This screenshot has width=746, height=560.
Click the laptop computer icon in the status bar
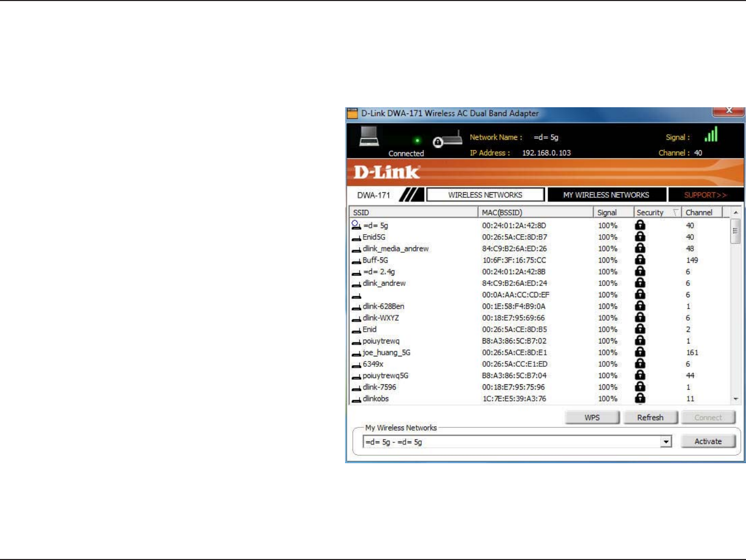[x=369, y=136]
